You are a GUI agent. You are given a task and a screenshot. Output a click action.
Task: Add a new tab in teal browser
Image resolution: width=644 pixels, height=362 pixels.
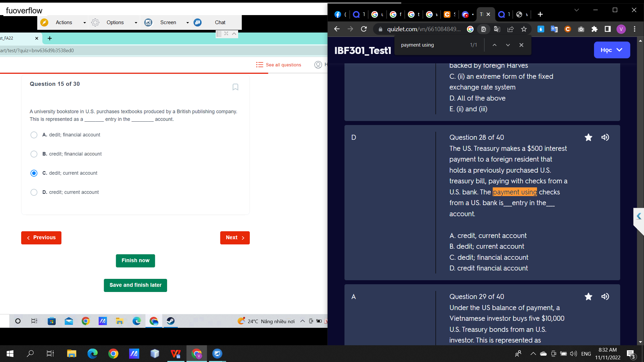(x=50, y=38)
